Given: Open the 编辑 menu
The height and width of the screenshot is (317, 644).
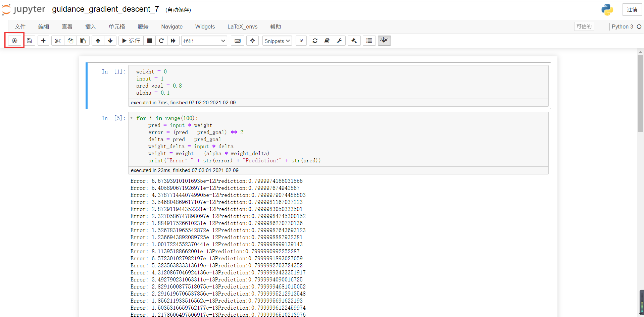Looking at the screenshot, I should tap(44, 27).
